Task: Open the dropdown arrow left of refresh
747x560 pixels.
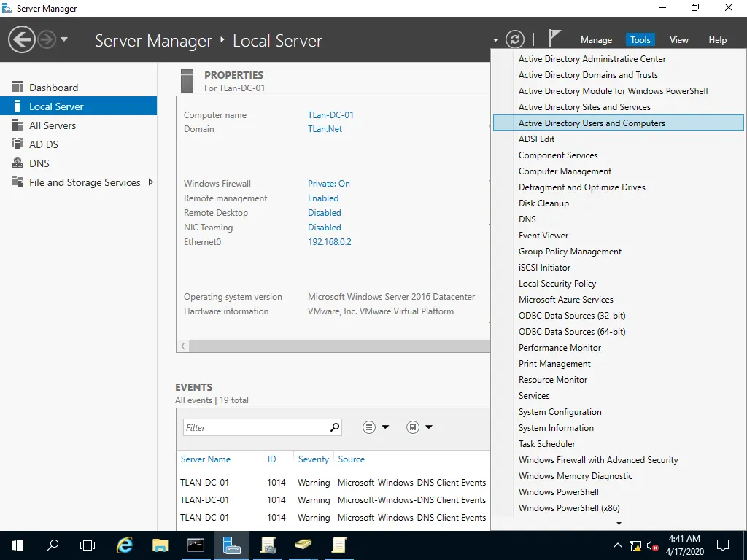Action: (x=495, y=40)
